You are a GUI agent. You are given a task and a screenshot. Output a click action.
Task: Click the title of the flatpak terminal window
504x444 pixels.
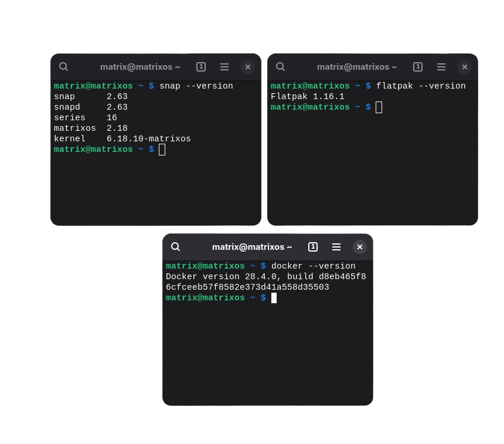click(x=357, y=67)
